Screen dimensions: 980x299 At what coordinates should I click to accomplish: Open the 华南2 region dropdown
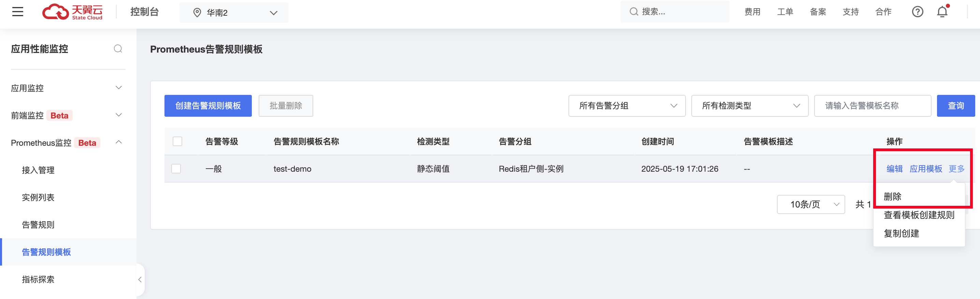[234, 13]
